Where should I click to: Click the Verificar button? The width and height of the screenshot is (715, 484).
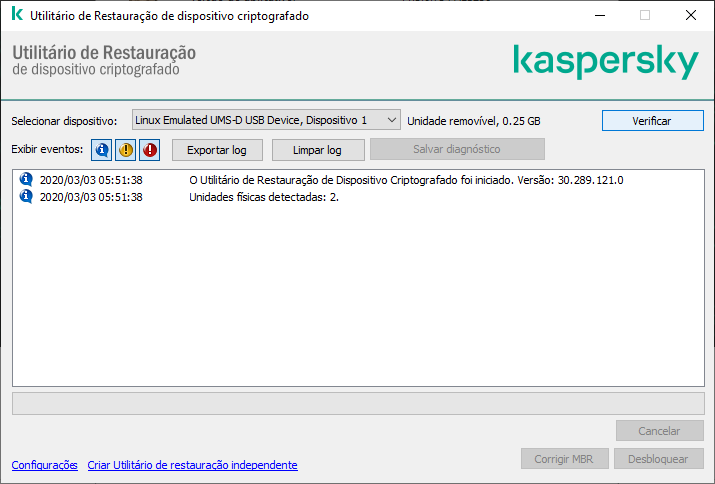click(x=653, y=121)
